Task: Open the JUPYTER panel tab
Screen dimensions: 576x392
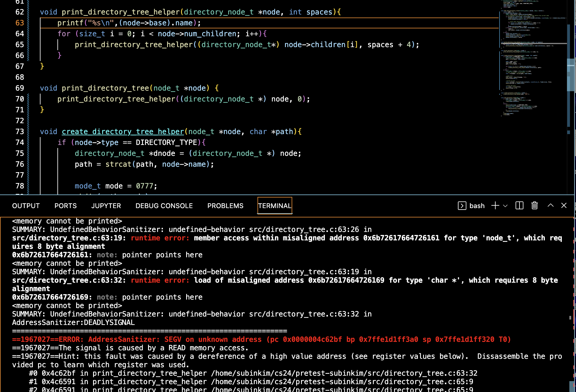Action: tap(106, 206)
